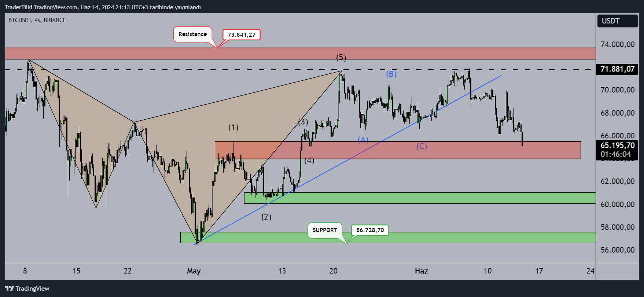Click the date 13 on time axis
Image resolution: width=644 pixels, height=297 pixels.
(x=282, y=271)
